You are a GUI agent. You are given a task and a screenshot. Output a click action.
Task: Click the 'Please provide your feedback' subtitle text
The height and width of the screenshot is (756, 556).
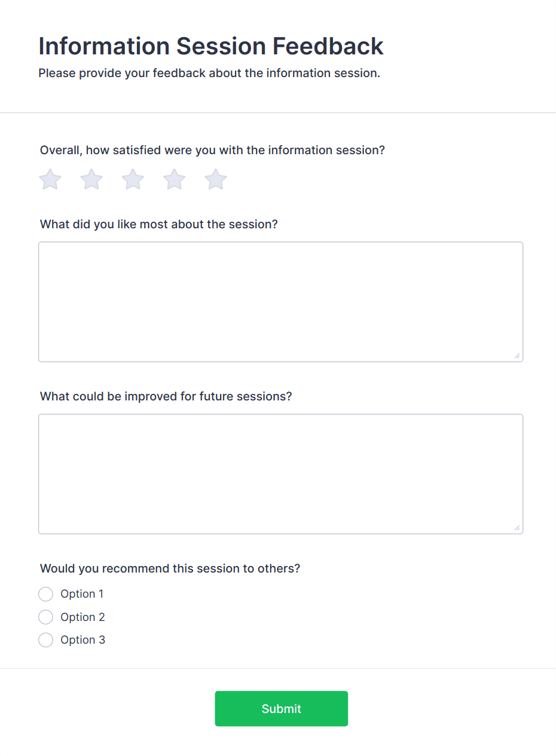point(209,74)
